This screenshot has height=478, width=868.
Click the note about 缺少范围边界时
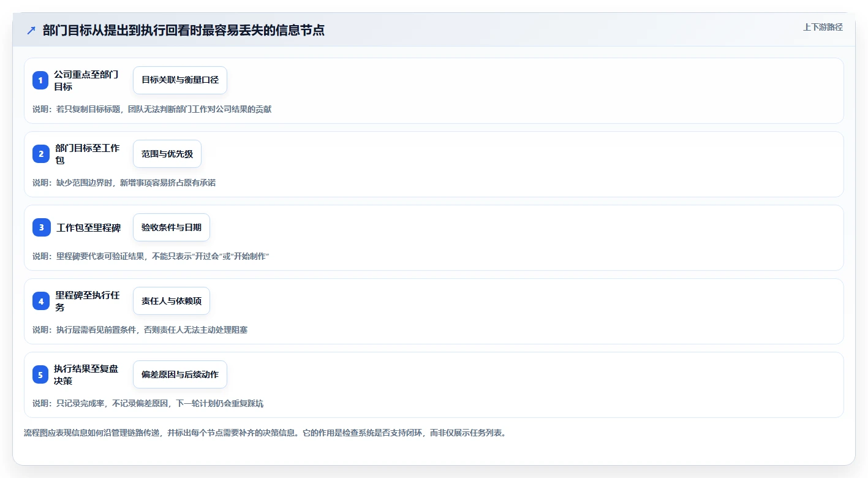(x=124, y=183)
